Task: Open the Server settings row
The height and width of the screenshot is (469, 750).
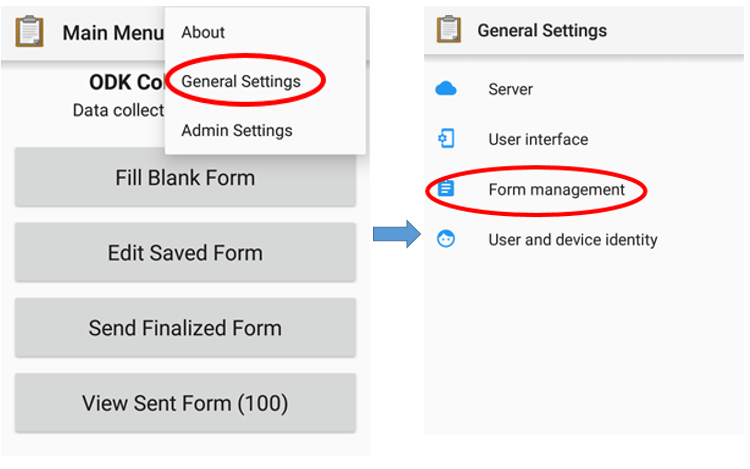Action: point(584,89)
